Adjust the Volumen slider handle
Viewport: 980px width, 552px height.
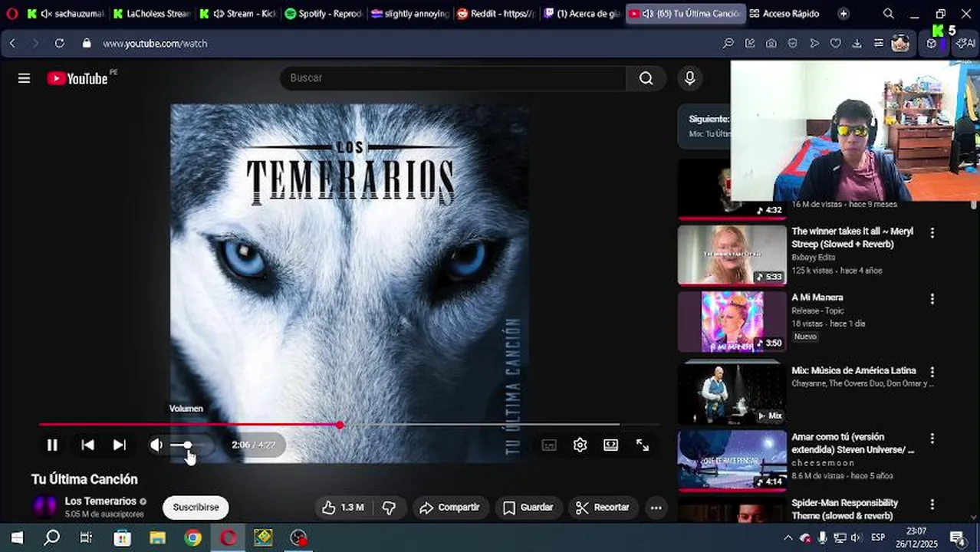tap(188, 445)
